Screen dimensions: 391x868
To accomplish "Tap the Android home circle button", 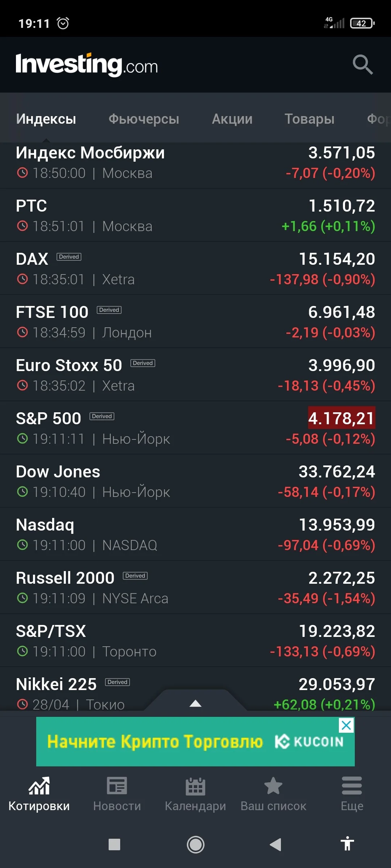I will pos(195,844).
